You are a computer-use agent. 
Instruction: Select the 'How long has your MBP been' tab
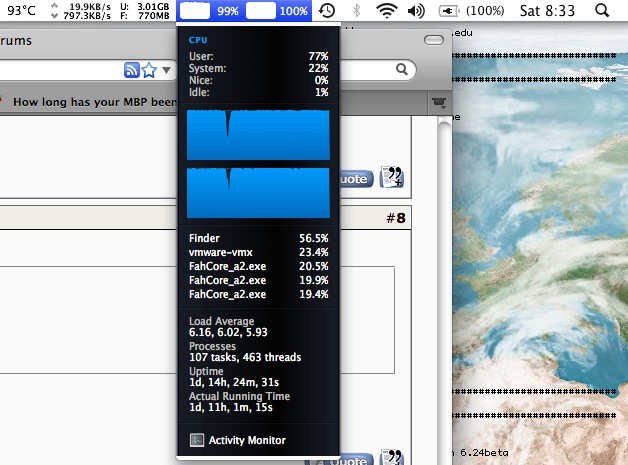click(x=94, y=102)
